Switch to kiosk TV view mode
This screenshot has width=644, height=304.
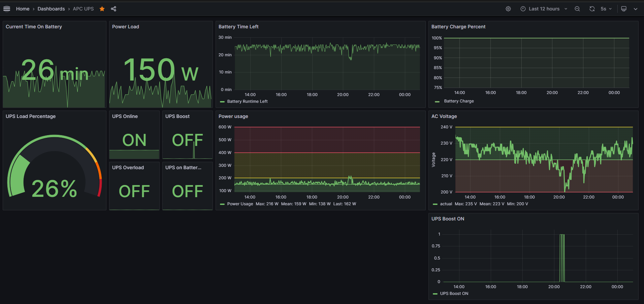pyautogui.click(x=624, y=9)
